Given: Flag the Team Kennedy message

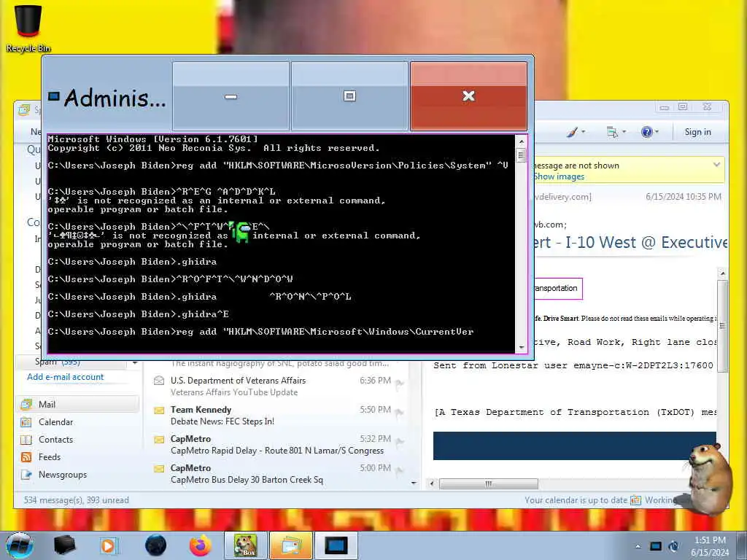Looking at the screenshot, I should [x=400, y=413].
